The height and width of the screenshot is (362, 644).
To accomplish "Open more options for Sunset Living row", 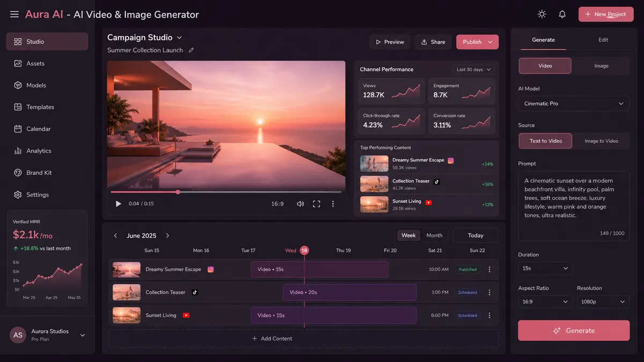I will pyautogui.click(x=489, y=315).
